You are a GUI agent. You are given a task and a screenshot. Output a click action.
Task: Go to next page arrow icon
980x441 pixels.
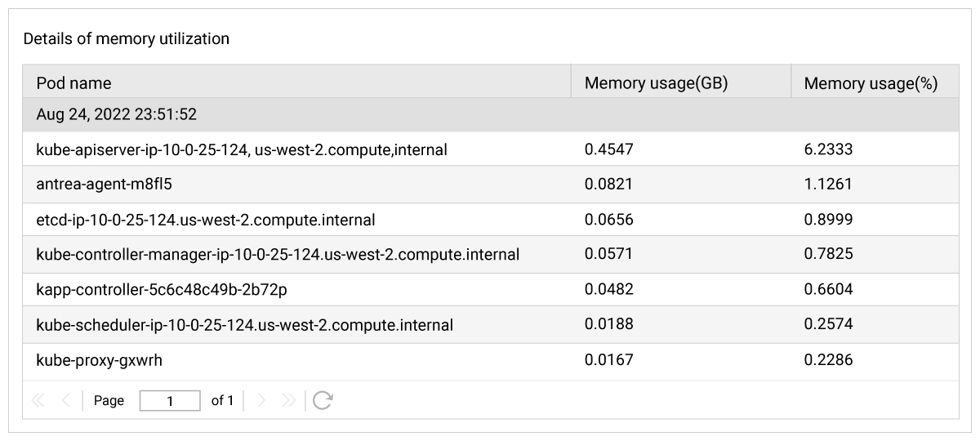coord(261,400)
